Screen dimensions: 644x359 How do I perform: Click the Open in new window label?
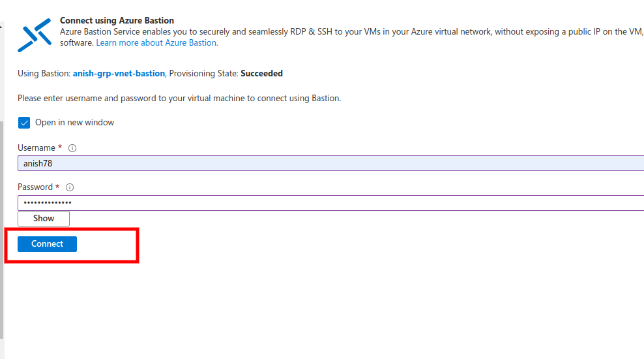pyautogui.click(x=74, y=123)
